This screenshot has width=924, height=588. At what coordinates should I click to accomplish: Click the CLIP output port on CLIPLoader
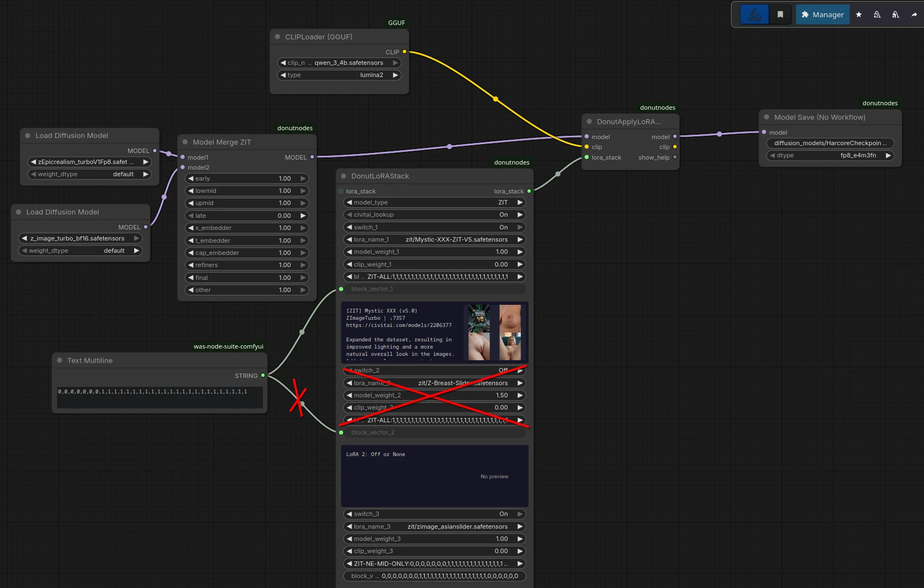404,52
